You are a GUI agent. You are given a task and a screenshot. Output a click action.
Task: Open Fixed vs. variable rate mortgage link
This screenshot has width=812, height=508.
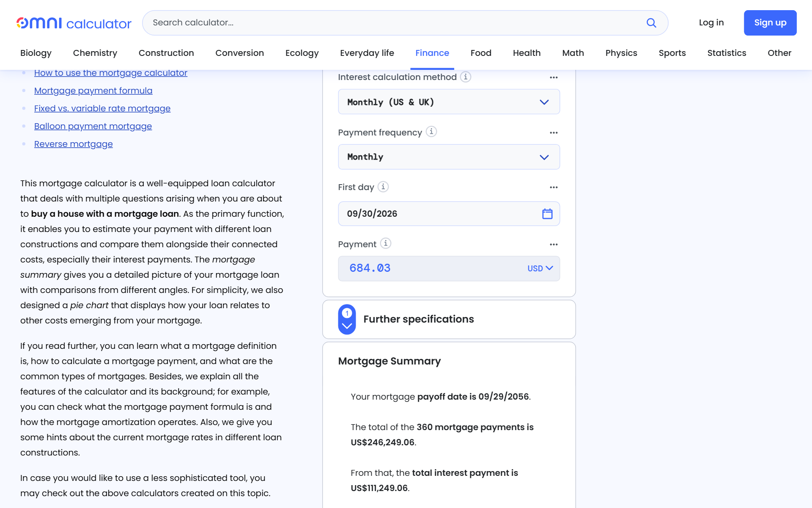[x=102, y=108]
